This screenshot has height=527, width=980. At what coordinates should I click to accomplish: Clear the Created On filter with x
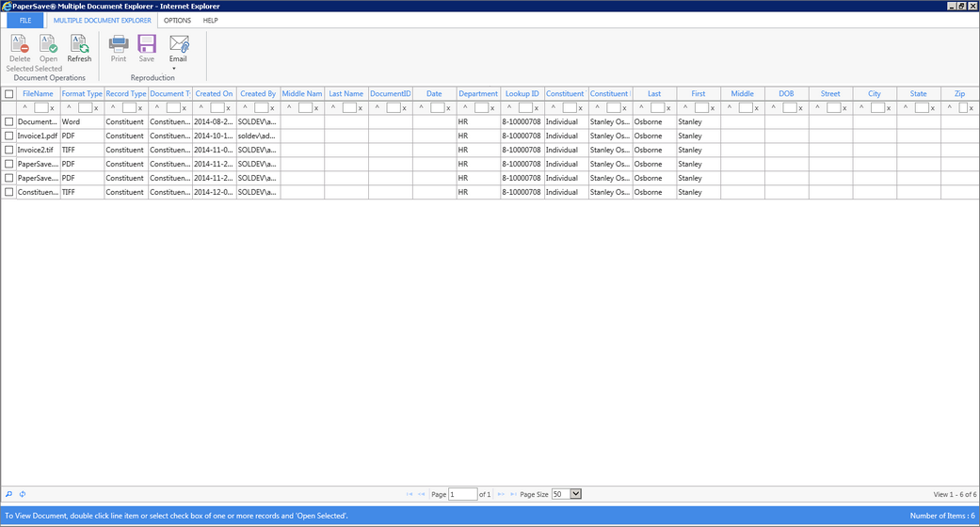pyautogui.click(x=228, y=108)
